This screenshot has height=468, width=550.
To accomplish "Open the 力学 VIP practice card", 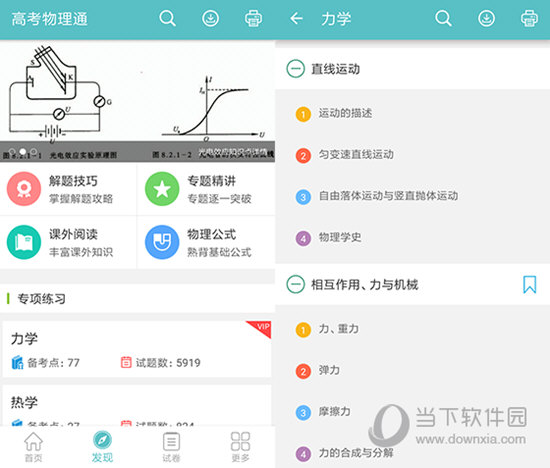I will point(137,349).
